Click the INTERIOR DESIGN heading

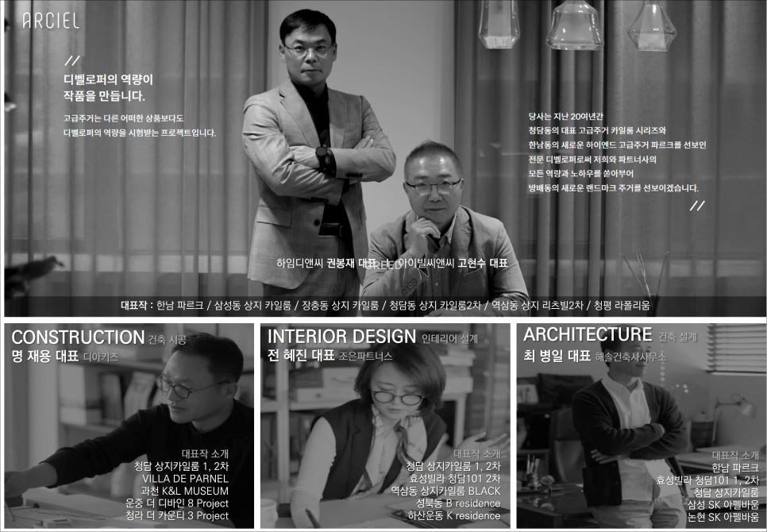pos(341,337)
